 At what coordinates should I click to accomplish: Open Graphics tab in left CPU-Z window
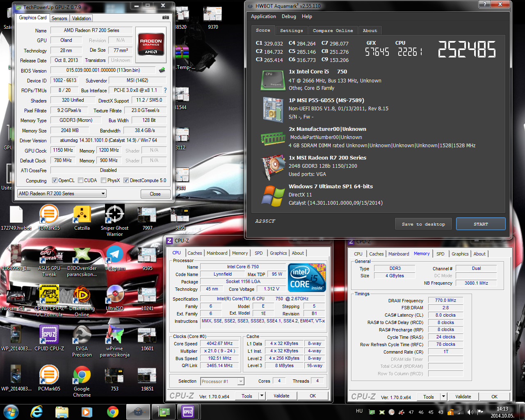pos(278,253)
